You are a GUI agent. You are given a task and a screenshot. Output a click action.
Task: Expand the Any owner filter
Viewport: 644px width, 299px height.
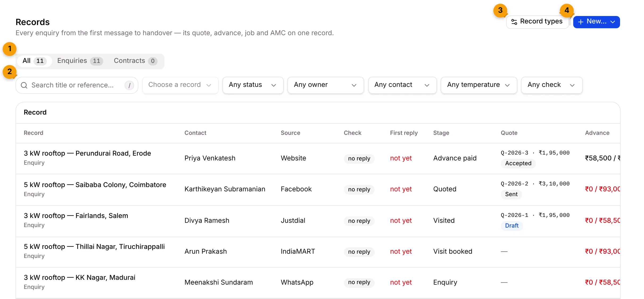[325, 85]
